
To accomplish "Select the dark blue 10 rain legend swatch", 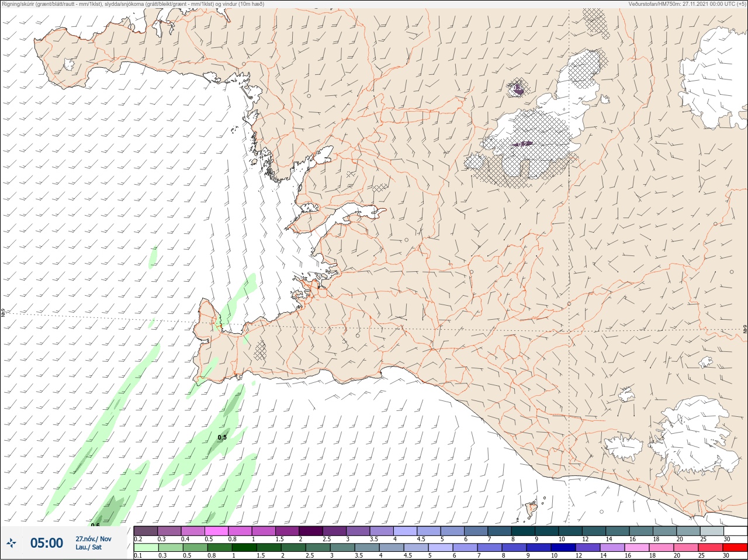I will point(563,548).
